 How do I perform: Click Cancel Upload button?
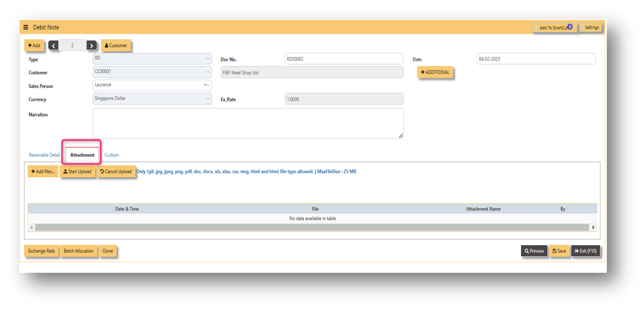(116, 172)
